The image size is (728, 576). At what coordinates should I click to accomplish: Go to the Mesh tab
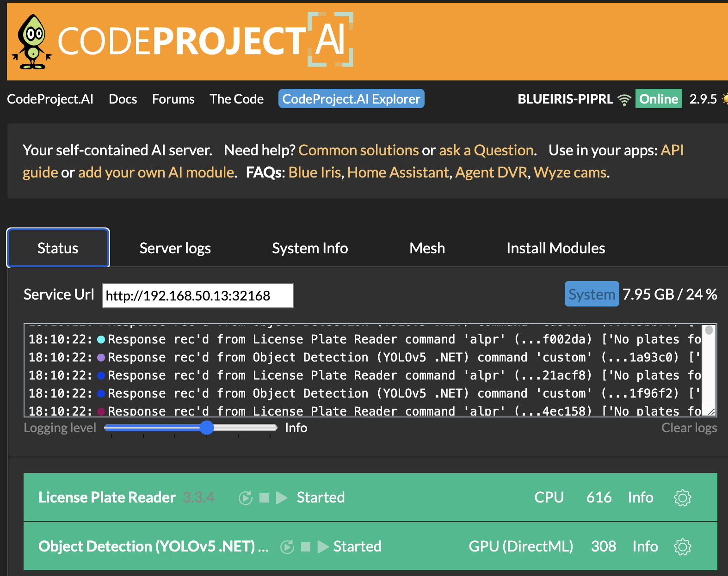point(427,248)
